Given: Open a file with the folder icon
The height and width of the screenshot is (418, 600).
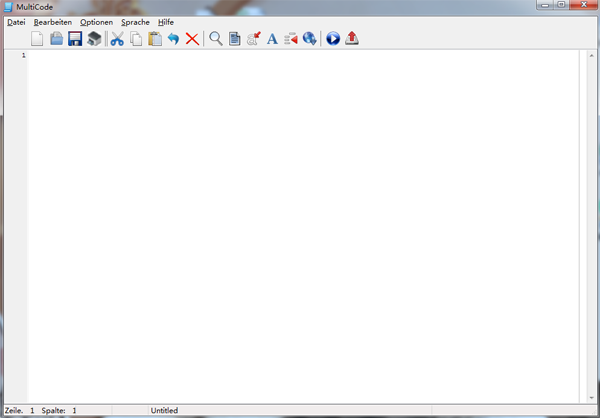Looking at the screenshot, I should 56,39.
